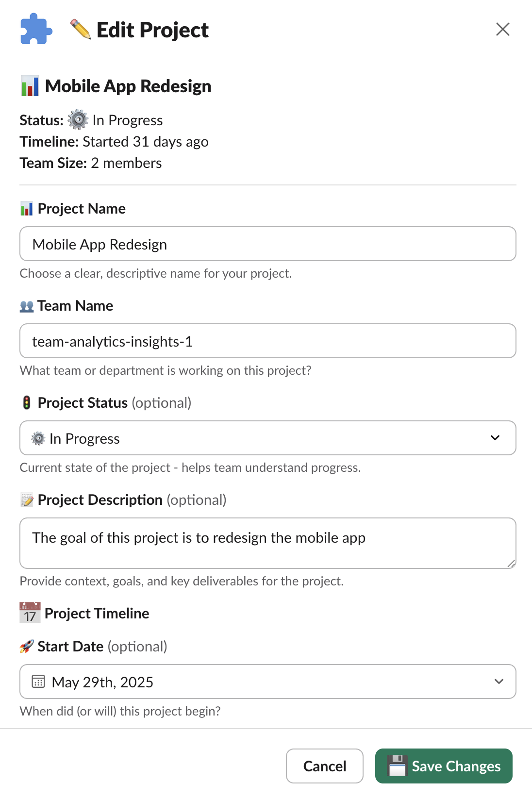This screenshot has width=532, height=799.
Task: Save Changes to the project
Action: (x=444, y=766)
